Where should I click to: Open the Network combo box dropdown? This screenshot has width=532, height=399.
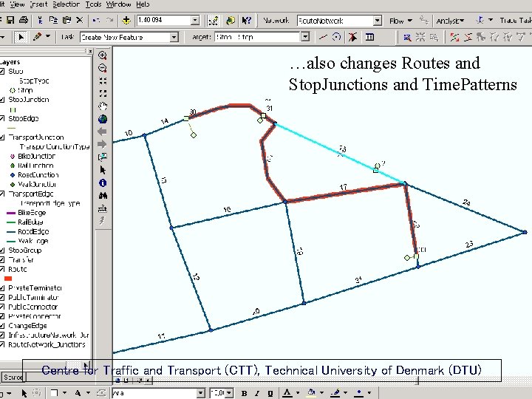[x=378, y=21]
